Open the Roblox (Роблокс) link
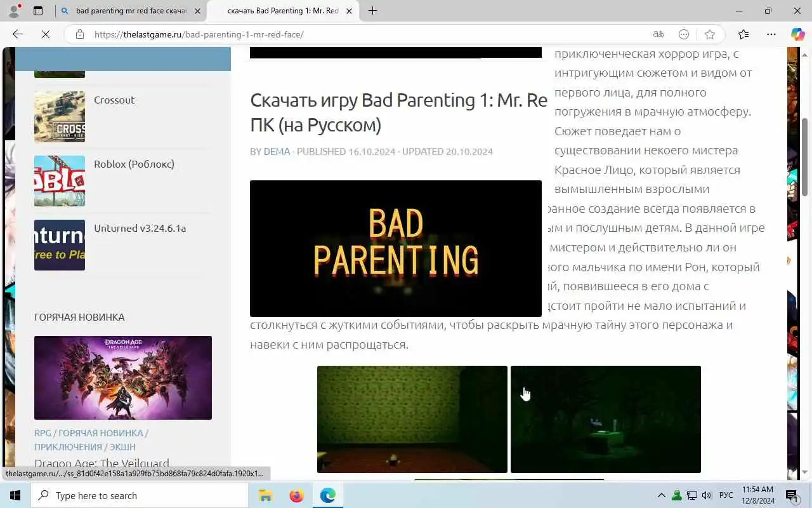Viewport: 812px width, 508px height. tap(134, 164)
